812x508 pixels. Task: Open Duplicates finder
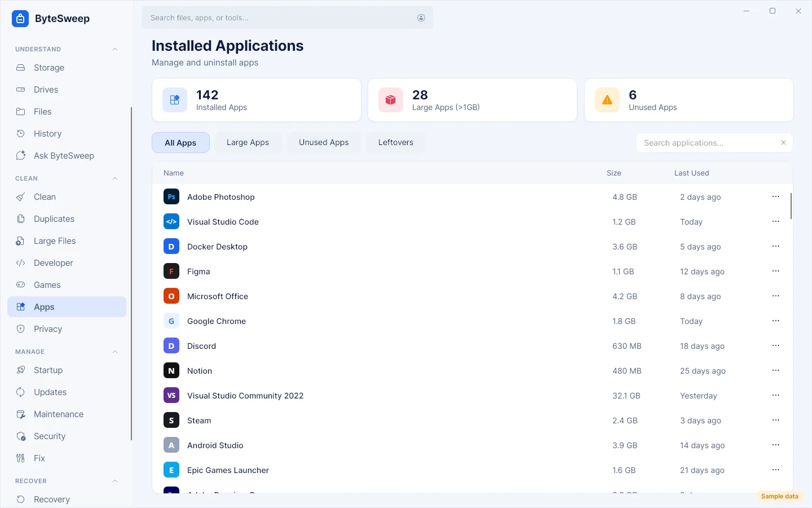67,219
